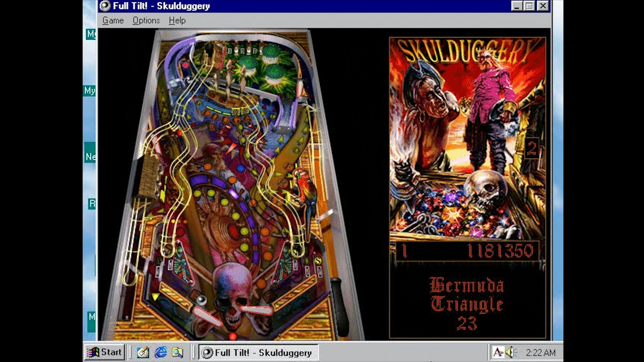Viewport: 644px width, 362px height.
Task: Open the Help menu
Action: click(177, 20)
